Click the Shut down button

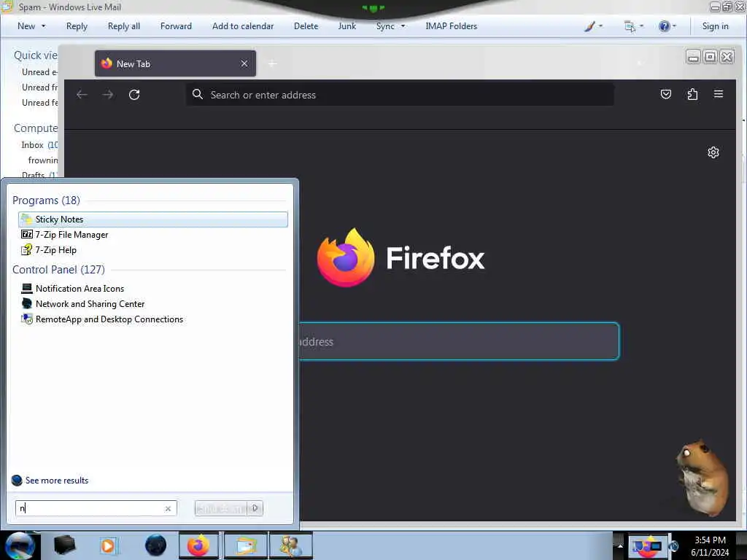tap(221, 508)
